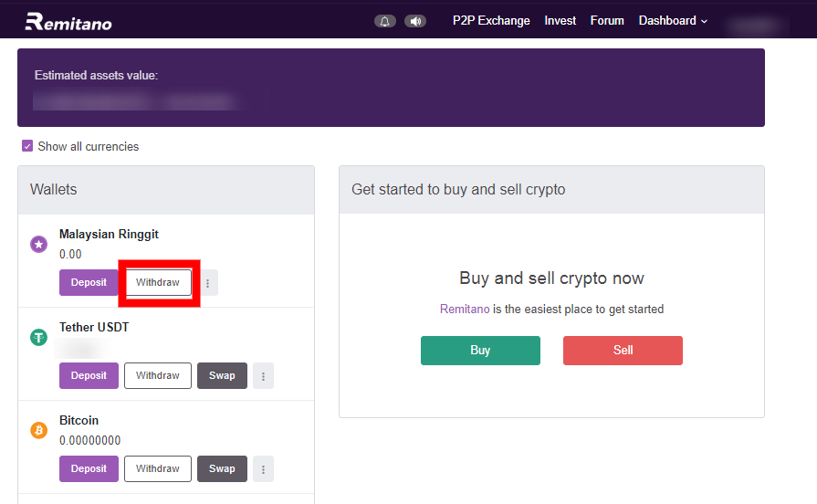This screenshot has width=817, height=504.
Task: Click the Malaysian Ringgit wallet icon
Action: (x=38, y=244)
